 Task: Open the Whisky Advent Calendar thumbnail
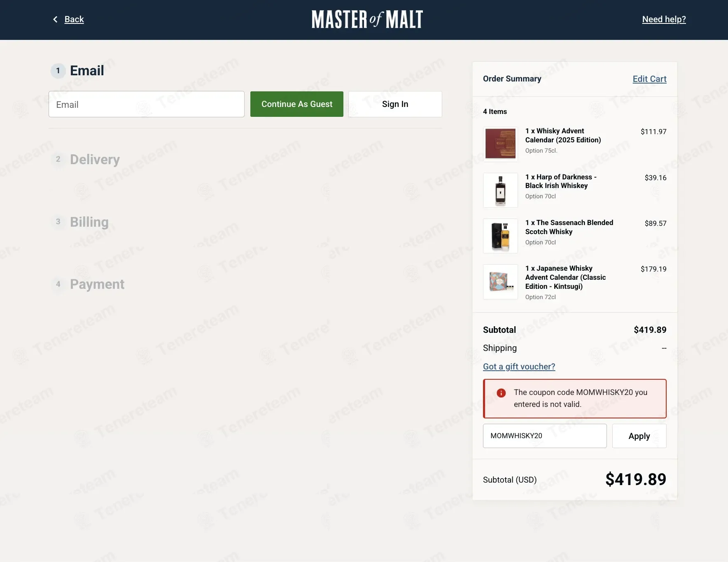click(500, 144)
